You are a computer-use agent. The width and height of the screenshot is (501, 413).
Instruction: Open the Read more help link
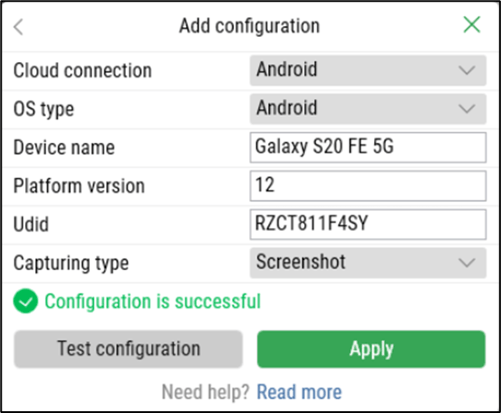299,392
